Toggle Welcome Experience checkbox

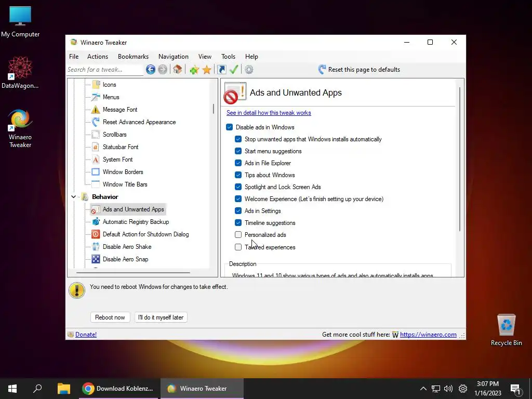tap(238, 199)
